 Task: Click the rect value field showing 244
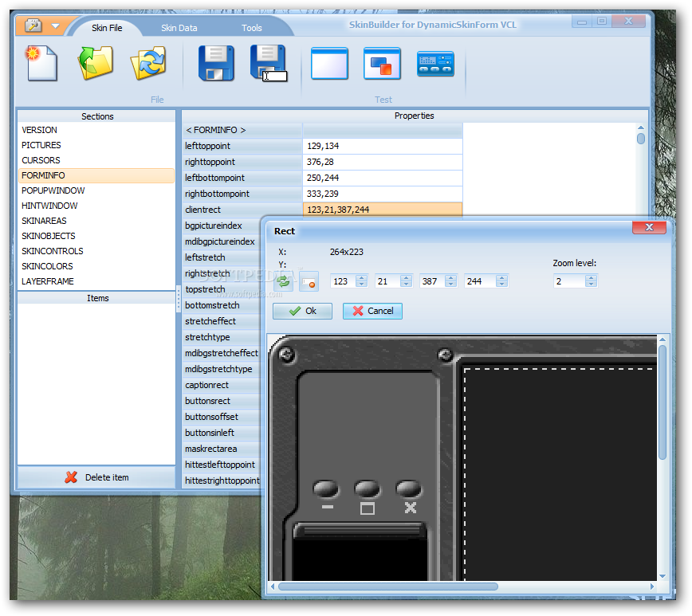479,281
